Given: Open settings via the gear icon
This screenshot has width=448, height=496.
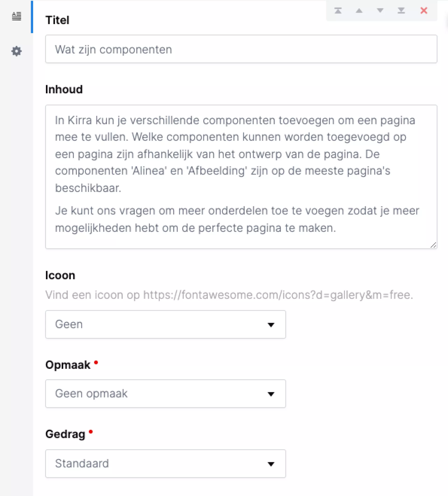Looking at the screenshot, I should [17, 51].
